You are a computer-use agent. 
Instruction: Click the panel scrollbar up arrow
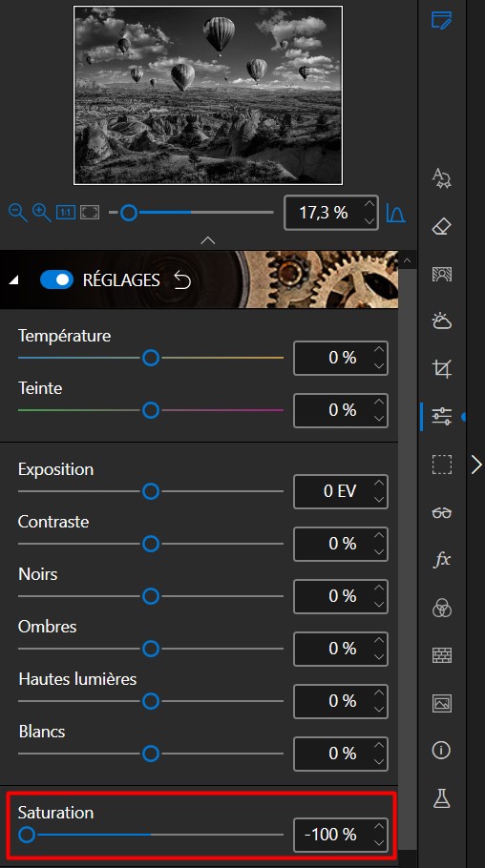(x=408, y=260)
